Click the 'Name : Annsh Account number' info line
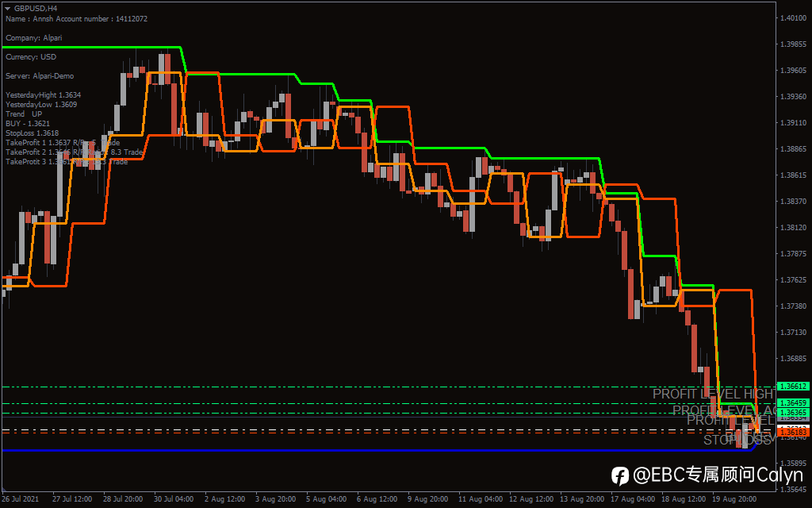Screen dimensions: 812x508 pyautogui.click(x=76, y=19)
